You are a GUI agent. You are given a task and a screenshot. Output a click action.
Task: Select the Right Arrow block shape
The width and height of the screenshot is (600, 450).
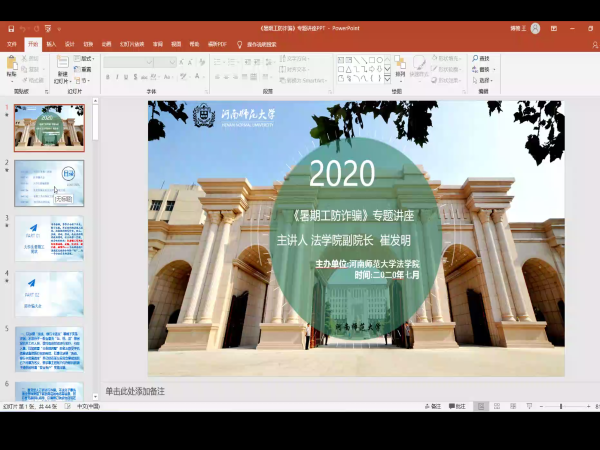[x=372, y=69]
